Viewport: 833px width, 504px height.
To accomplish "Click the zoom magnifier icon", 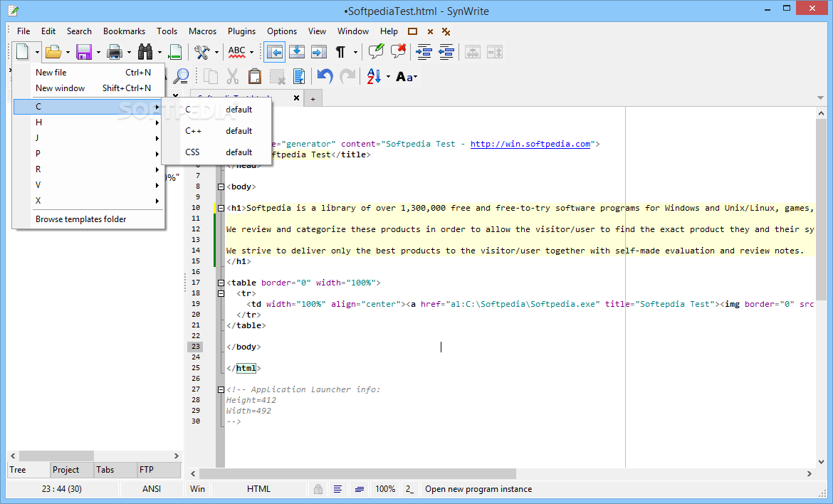I will 181,76.
